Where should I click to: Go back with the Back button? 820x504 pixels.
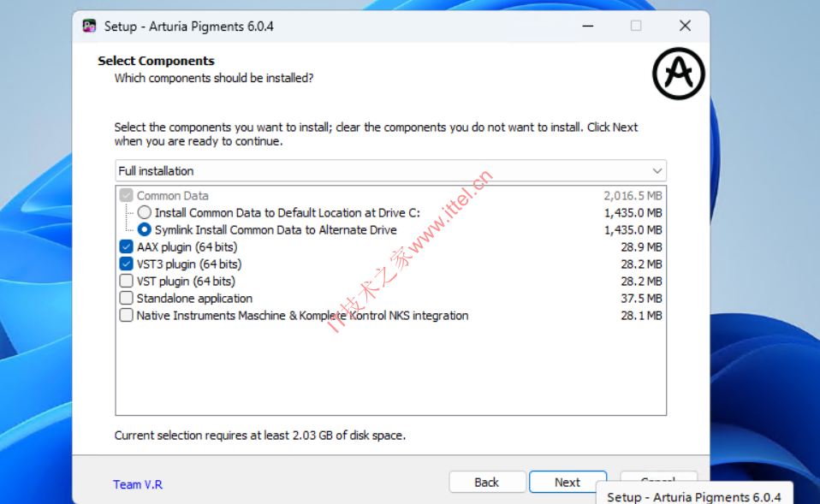[x=486, y=482]
